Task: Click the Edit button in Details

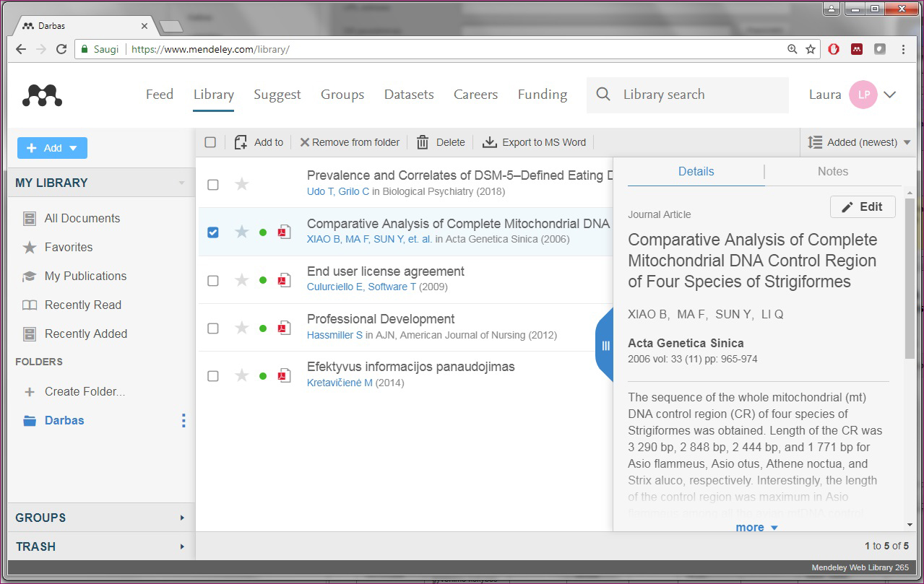Action: pos(863,206)
